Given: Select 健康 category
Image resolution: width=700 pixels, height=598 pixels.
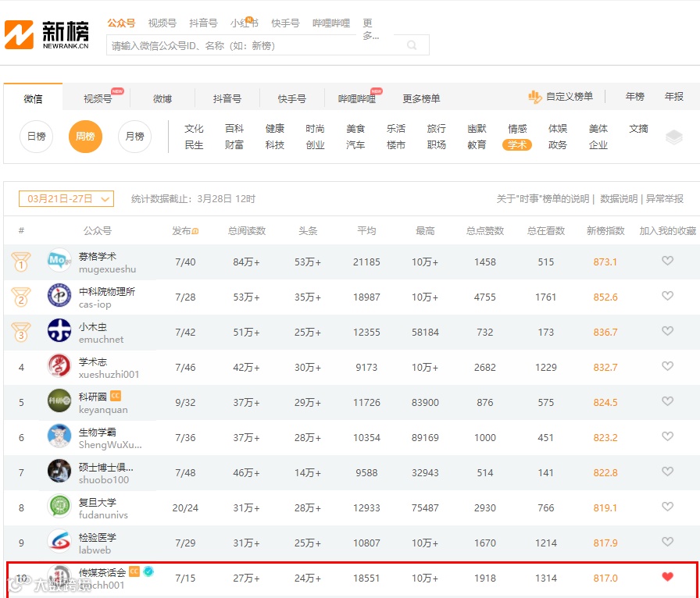Looking at the screenshot, I should [x=274, y=129].
